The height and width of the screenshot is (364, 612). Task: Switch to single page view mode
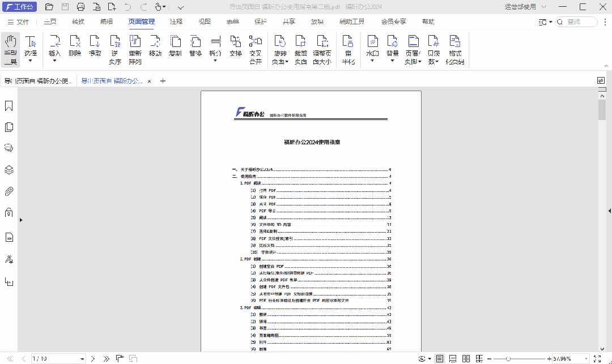[x=439, y=359]
